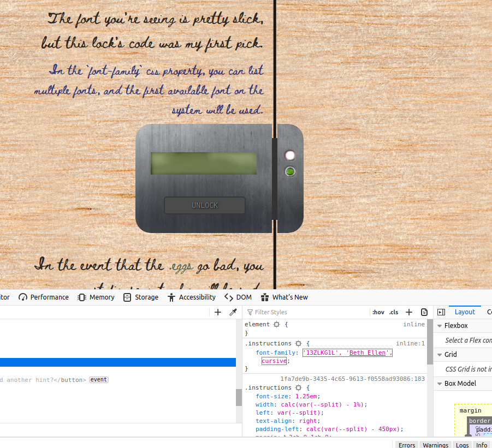Screen dimensions: 492x448
Task: Click the markup panel vertical scrollbar thumb
Action: (239, 398)
